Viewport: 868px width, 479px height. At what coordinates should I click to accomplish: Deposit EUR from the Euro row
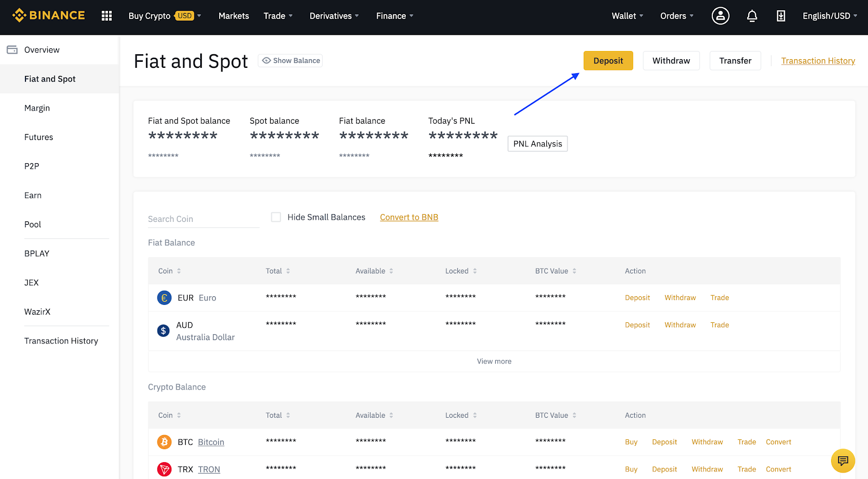(x=637, y=298)
